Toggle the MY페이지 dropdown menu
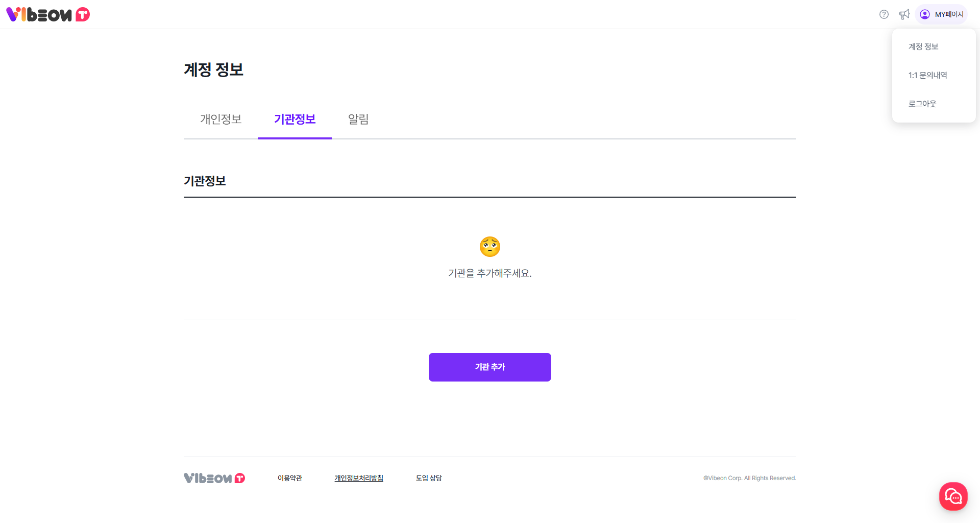This screenshot has height=523, width=980. click(x=942, y=14)
